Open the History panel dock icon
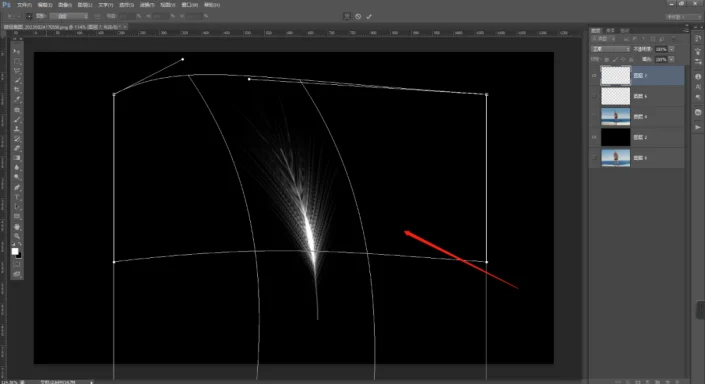This screenshot has height=384, width=705. coord(698,40)
